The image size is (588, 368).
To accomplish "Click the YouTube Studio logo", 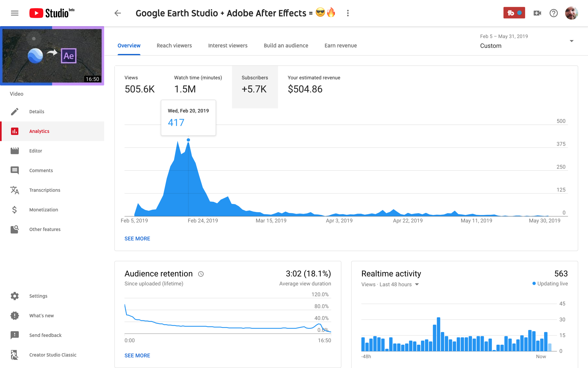I will [x=52, y=13].
